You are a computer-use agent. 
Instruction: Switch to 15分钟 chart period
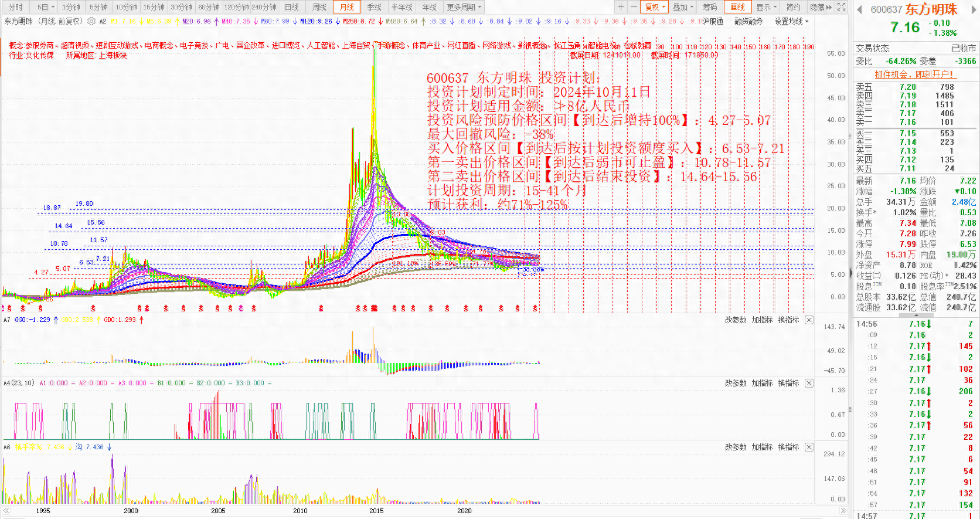tap(154, 7)
